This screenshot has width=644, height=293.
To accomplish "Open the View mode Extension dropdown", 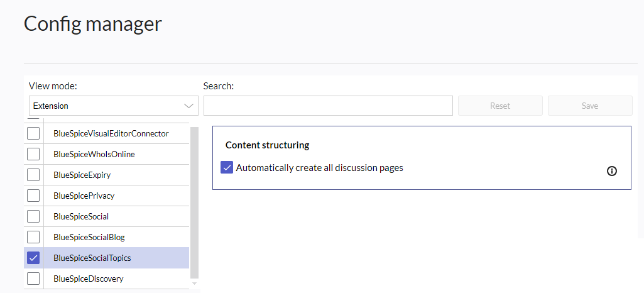I will pos(114,106).
